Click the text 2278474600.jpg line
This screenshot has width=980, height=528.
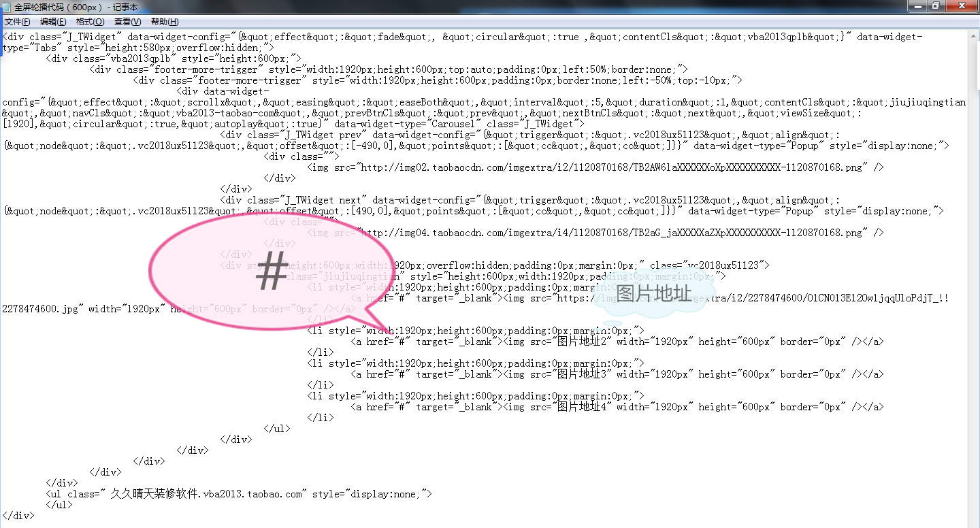point(178,309)
